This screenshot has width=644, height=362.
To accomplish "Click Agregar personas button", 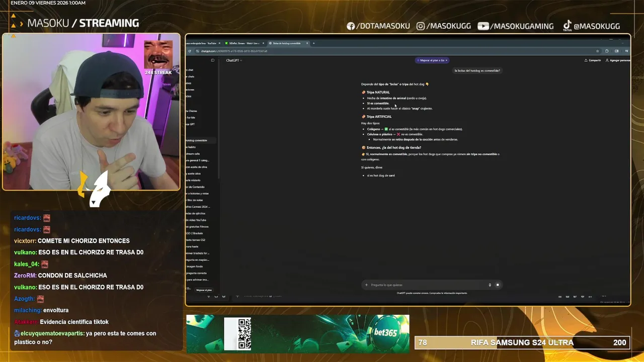I will pos(618,60).
